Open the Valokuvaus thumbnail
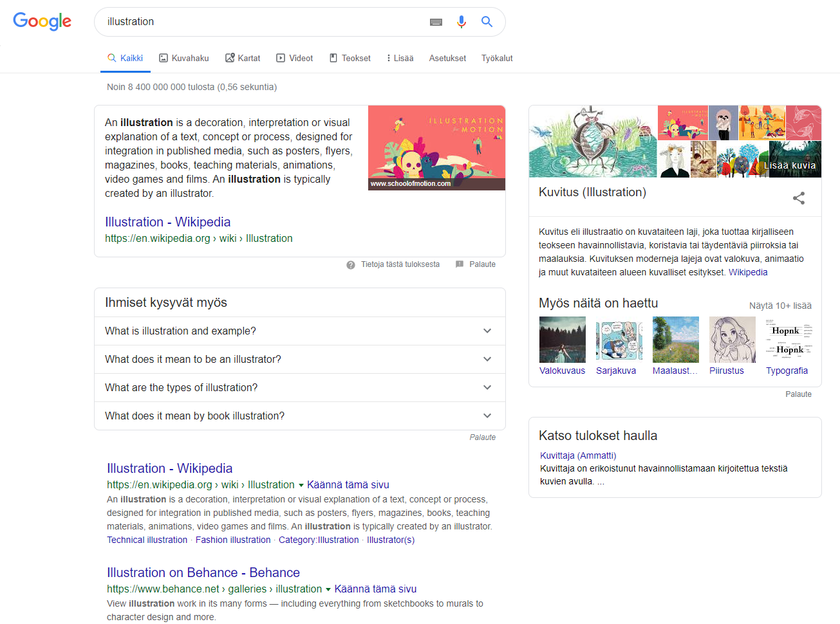The height and width of the screenshot is (624, 840). 563,340
